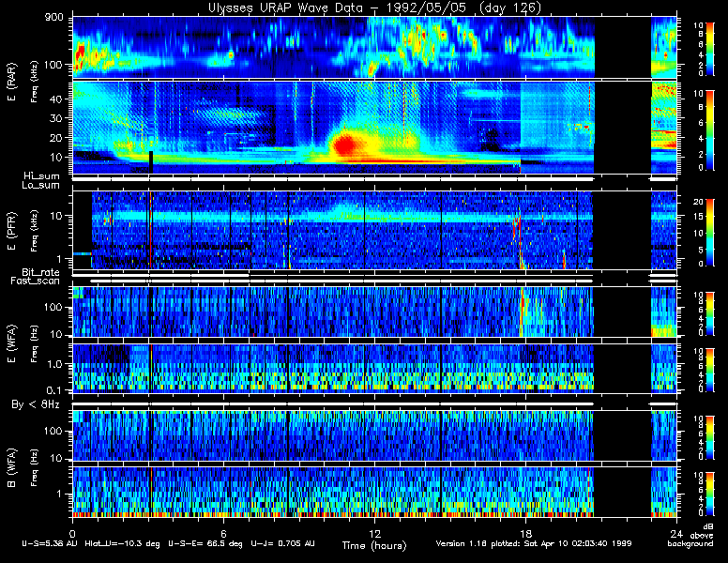Click the 'U-S=5.38 AU' footer value
728x563 pixels.
click(50, 543)
